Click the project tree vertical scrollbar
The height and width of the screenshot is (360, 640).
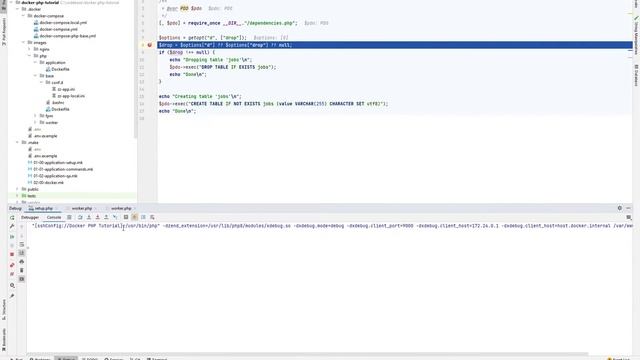pos(135,69)
